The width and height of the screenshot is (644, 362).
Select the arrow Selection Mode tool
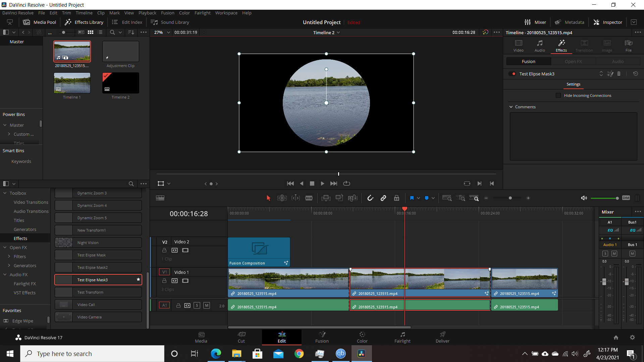coord(268,198)
